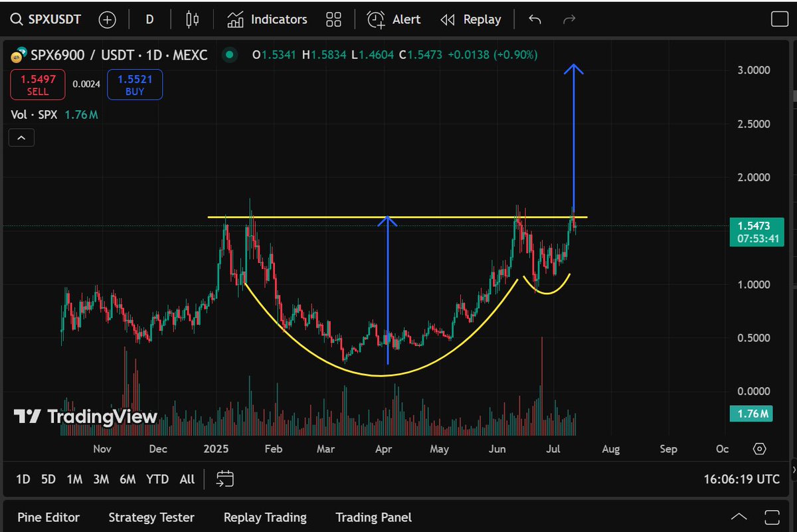
Task: Select the Vol · SPX indicator legend
Action: pos(54,115)
